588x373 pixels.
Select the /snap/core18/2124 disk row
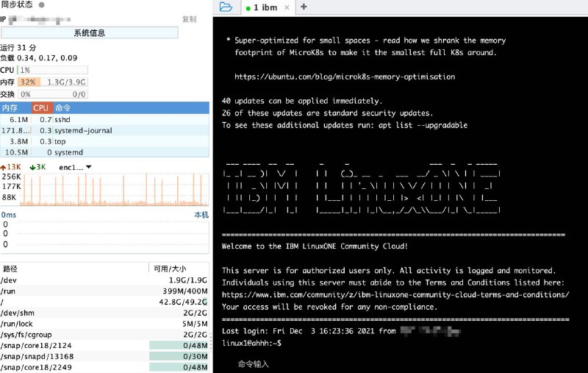point(104,345)
